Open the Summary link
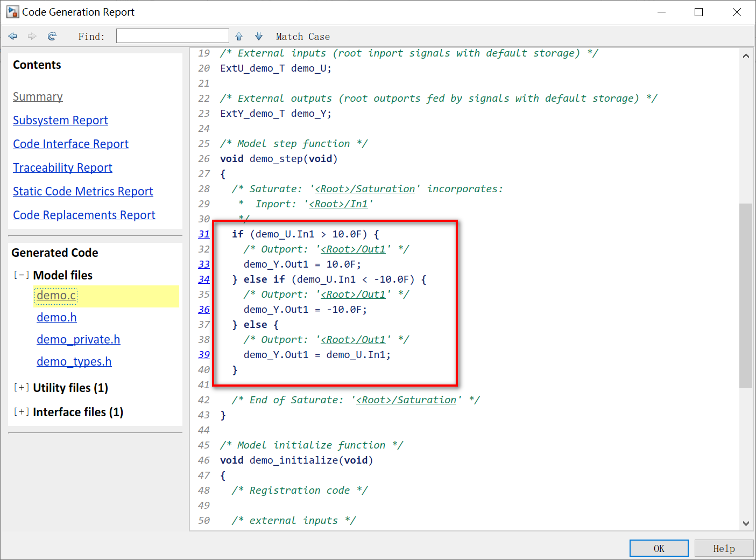 [x=38, y=96]
